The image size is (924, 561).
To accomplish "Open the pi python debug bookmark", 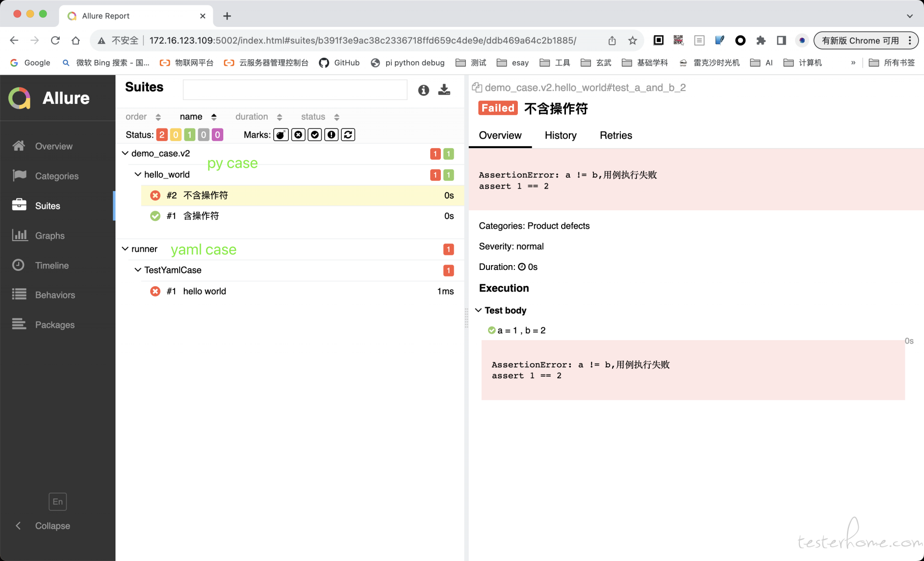I will (x=408, y=63).
